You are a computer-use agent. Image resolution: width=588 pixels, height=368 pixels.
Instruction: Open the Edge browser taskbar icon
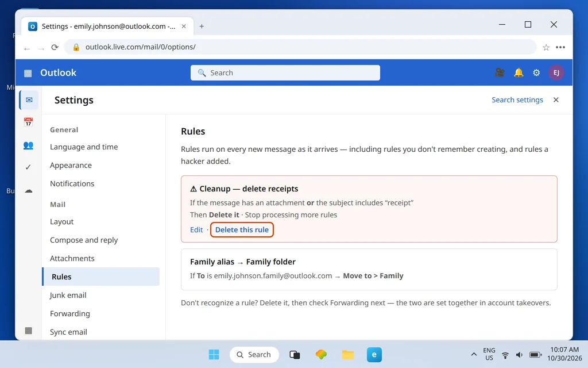click(x=374, y=354)
